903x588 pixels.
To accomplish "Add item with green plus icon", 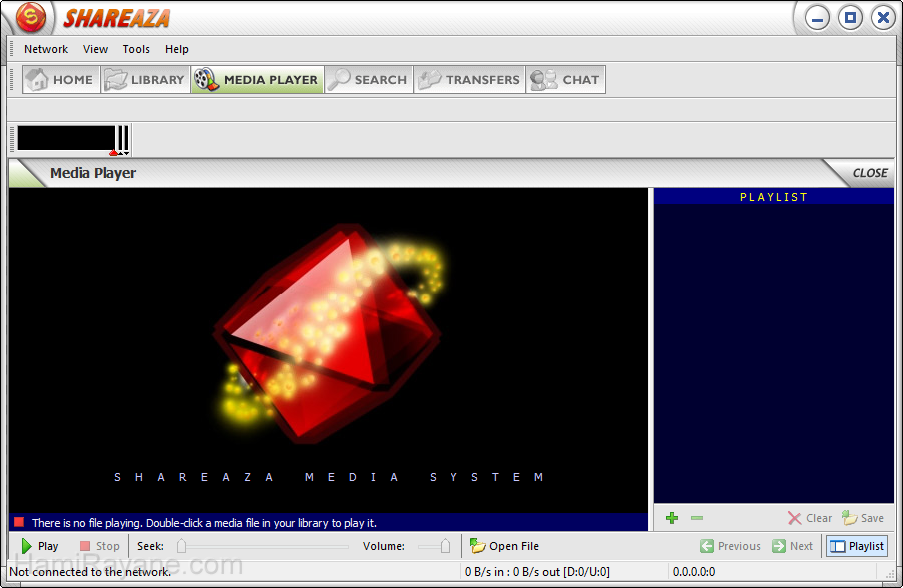I will (x=672, y=518).
